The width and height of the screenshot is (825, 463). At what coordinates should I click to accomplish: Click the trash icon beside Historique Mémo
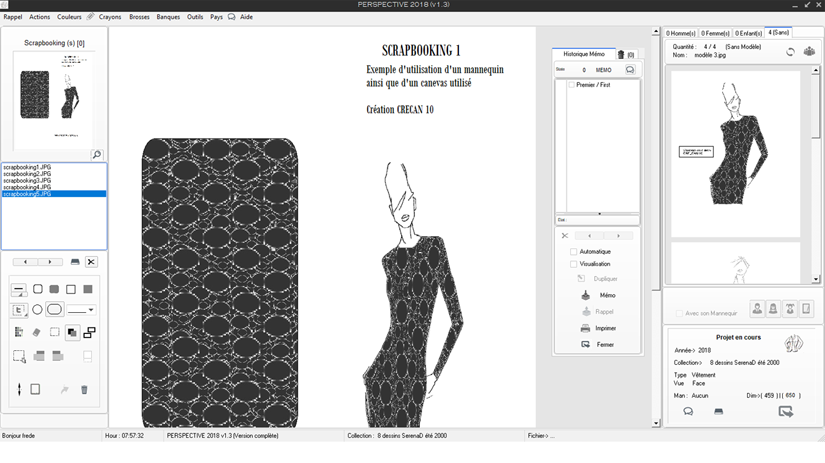620,54
